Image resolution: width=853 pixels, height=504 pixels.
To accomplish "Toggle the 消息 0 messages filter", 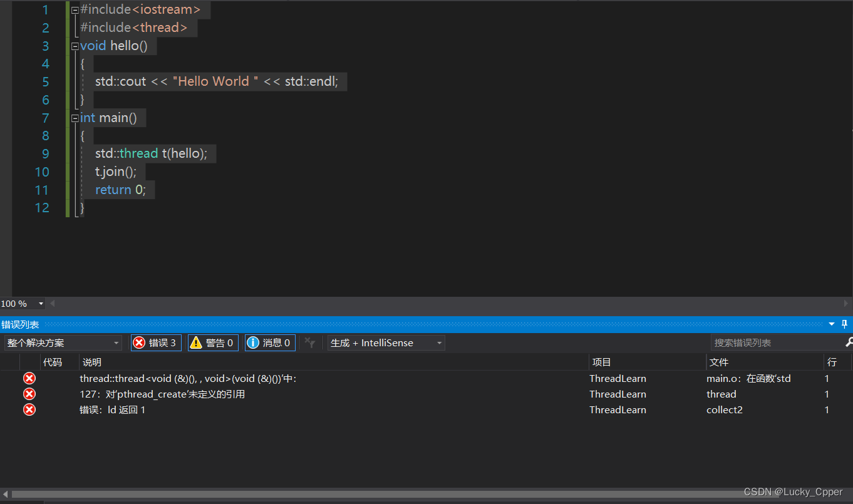I will tap(270, 342).
